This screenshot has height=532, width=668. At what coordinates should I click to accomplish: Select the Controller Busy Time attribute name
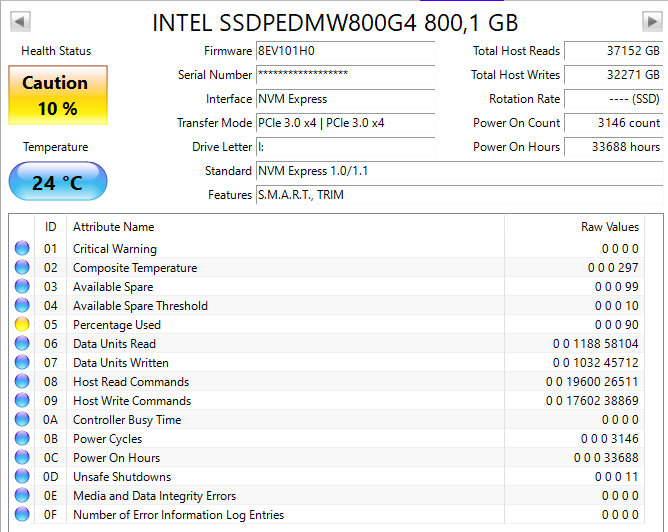pyautogui.click(x=127, y=420)
